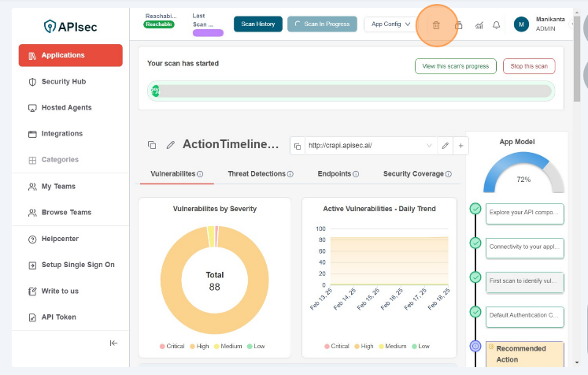Collapse the sidebar using the arrow icon
The height and width of the screenshot is (375, 588).
tap(113, 343)
